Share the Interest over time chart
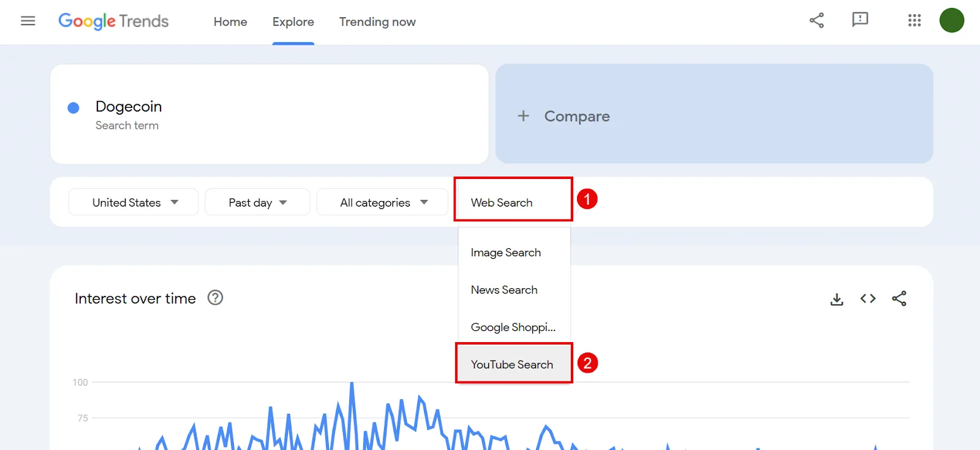The image size is (980, 450). click(899, 299)
